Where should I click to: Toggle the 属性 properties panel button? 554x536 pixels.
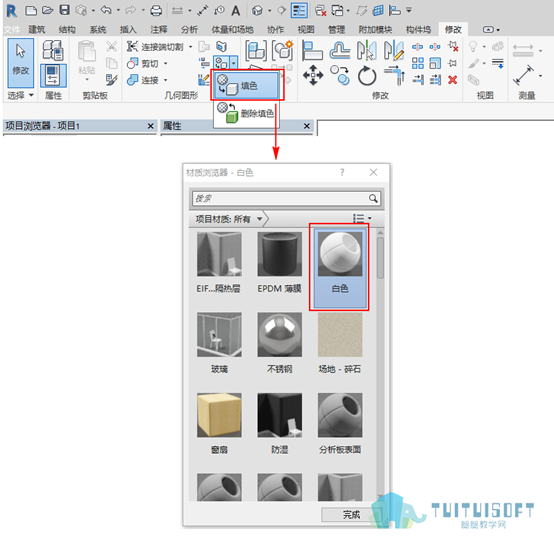53,76
